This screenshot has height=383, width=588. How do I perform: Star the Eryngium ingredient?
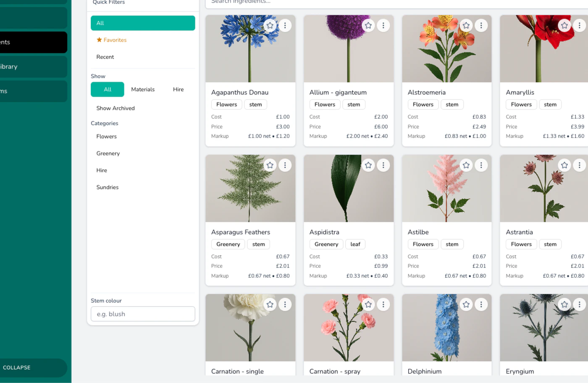point(564,305)
